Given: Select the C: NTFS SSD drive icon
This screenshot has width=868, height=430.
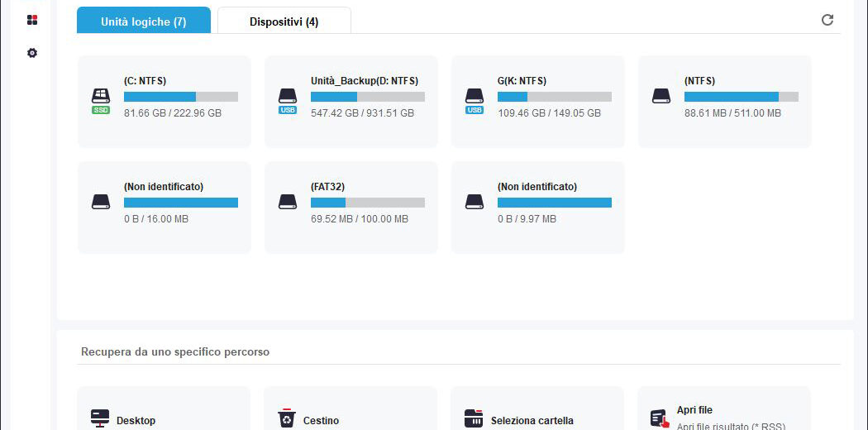Looking at the screenshot, I should (x=101, y=101).
